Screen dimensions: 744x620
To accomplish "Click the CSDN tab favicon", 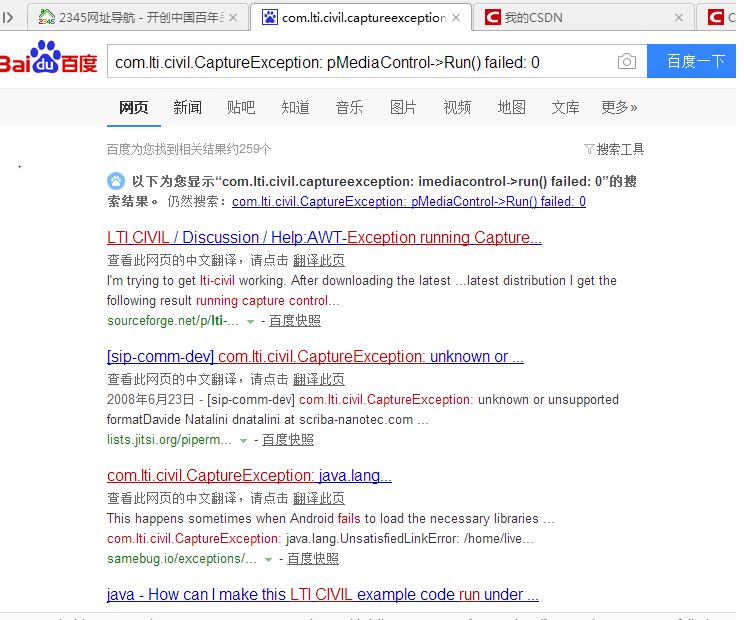I will point(493,18).
